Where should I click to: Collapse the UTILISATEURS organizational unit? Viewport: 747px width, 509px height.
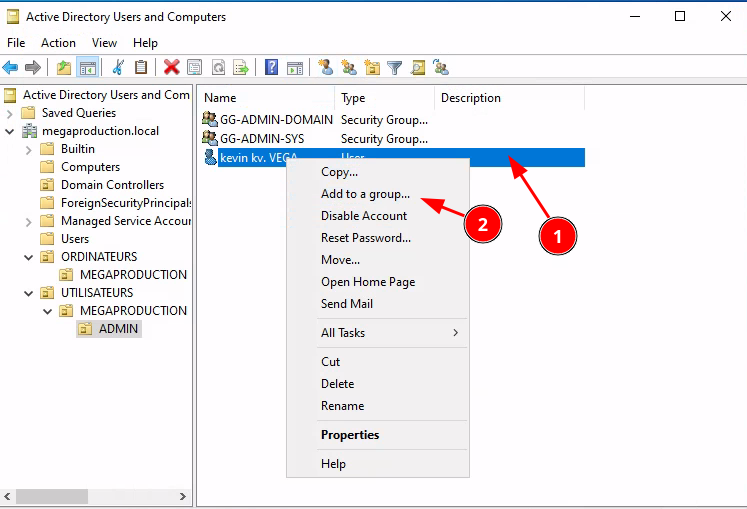click(x=28, y=293)
